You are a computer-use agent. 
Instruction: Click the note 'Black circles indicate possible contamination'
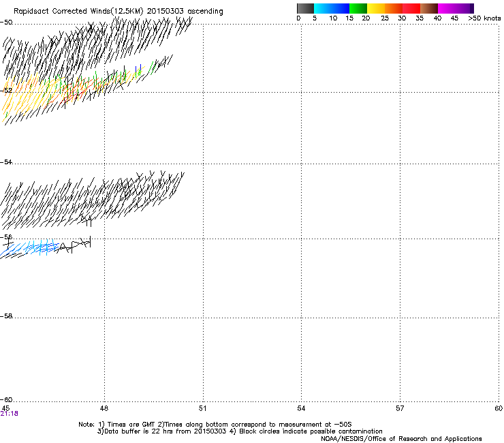click(311, 431)
